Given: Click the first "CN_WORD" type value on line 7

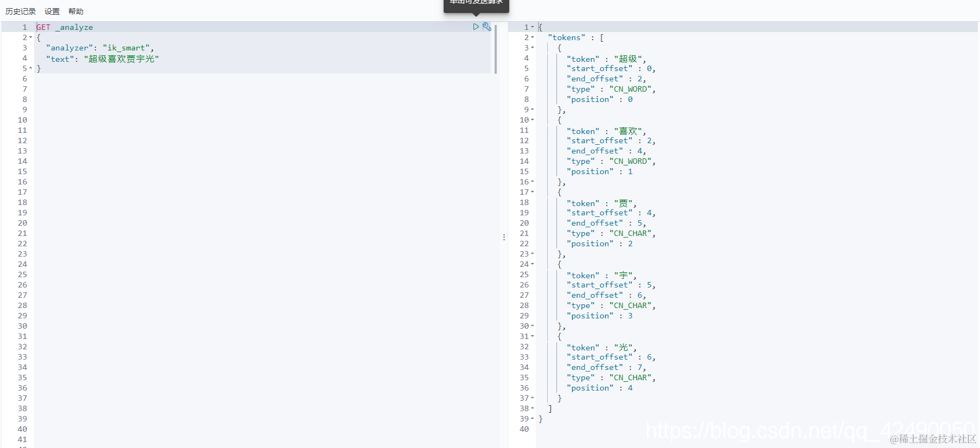Looking at the screenshot, I should coord(630,89).
